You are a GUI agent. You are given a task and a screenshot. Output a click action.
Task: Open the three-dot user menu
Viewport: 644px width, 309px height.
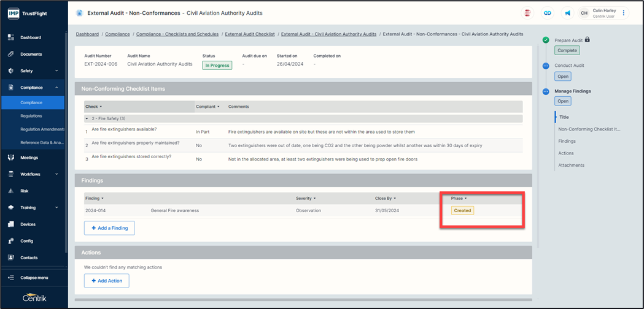pos(624,13)
